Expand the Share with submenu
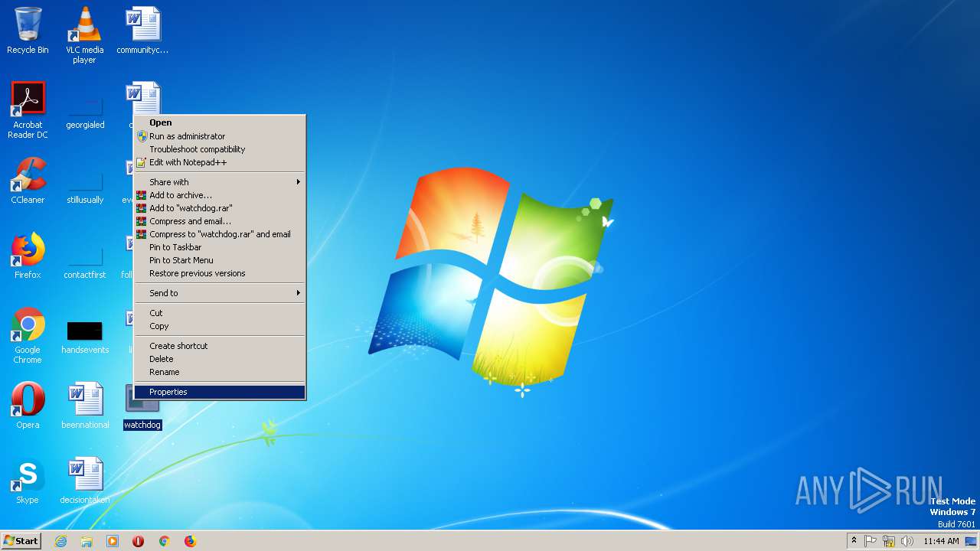Image resolution: width=980 pixels, height=551 pixels. click(x=220, y=182)
